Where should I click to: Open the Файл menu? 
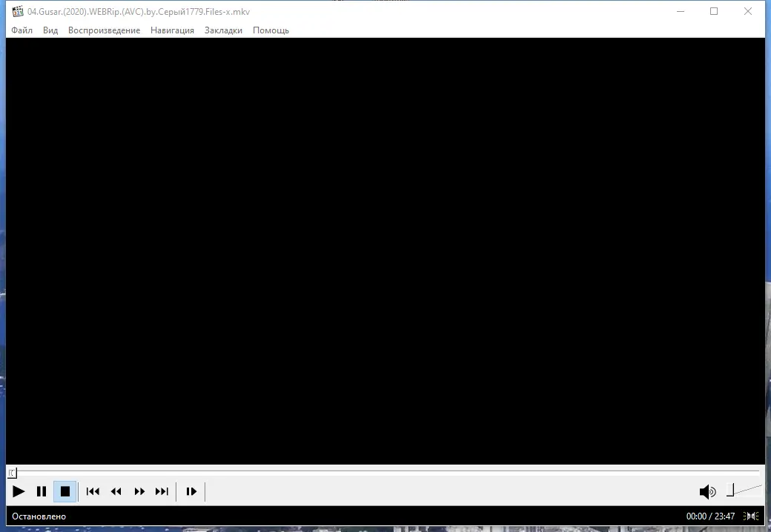point(21,30)
